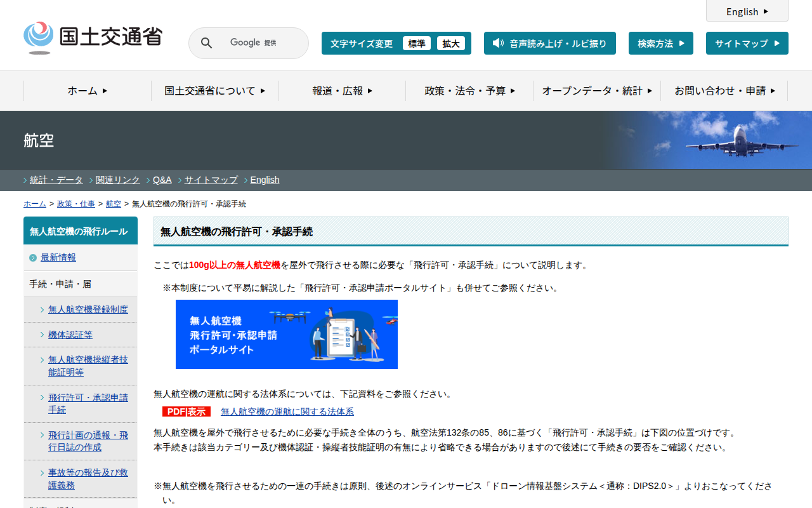Set text size to 標準
Screen dimensions: 812x508
[417, 43]
